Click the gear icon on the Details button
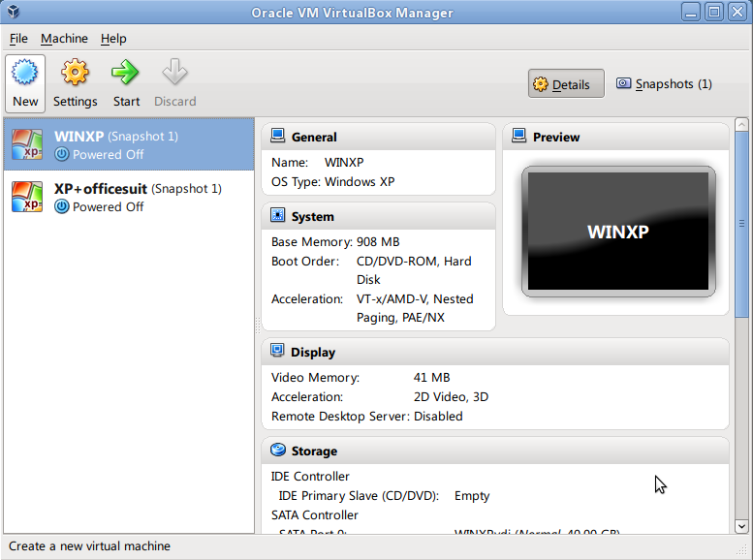The width and height of the screenshot is (753, 560). tap(540, 84)
